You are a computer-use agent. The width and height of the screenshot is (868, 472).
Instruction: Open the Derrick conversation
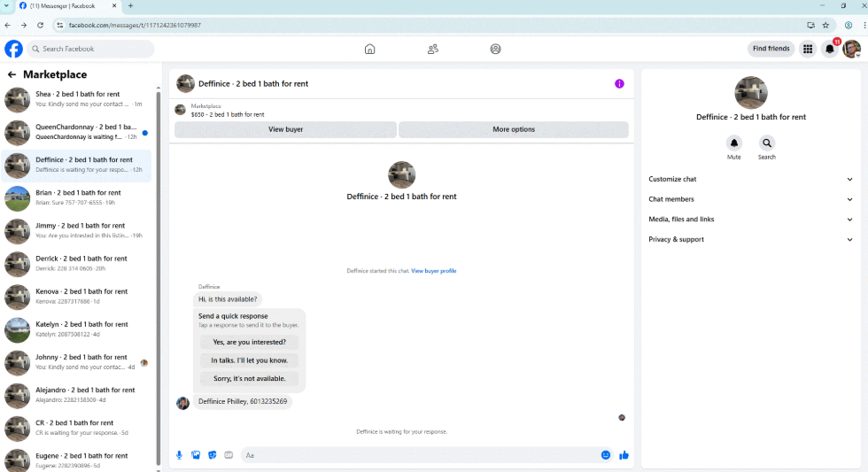pos(76,264)
